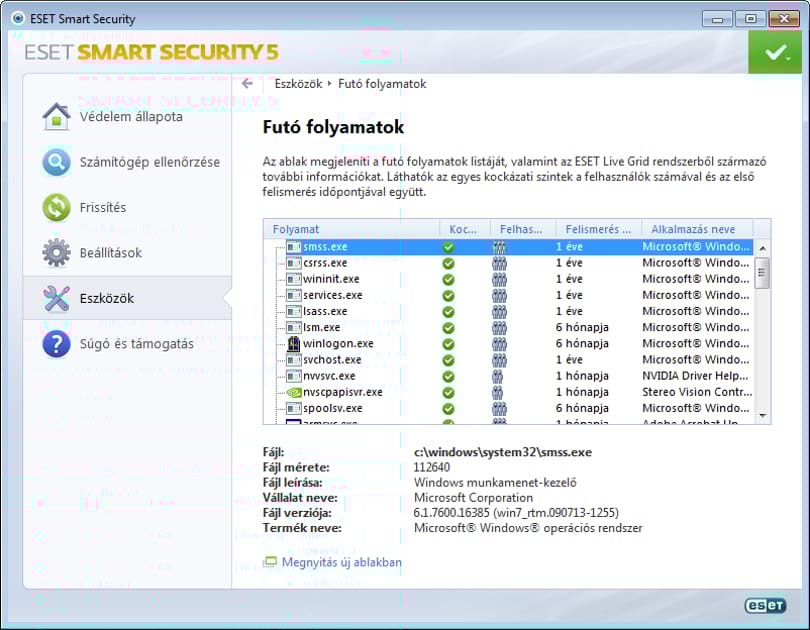
Task: Click the svchost.exe process icon
Action: point(293,360)
